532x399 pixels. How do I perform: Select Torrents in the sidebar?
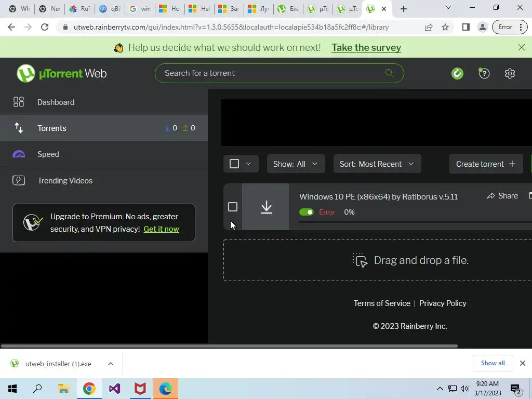[x=104, y=128]
